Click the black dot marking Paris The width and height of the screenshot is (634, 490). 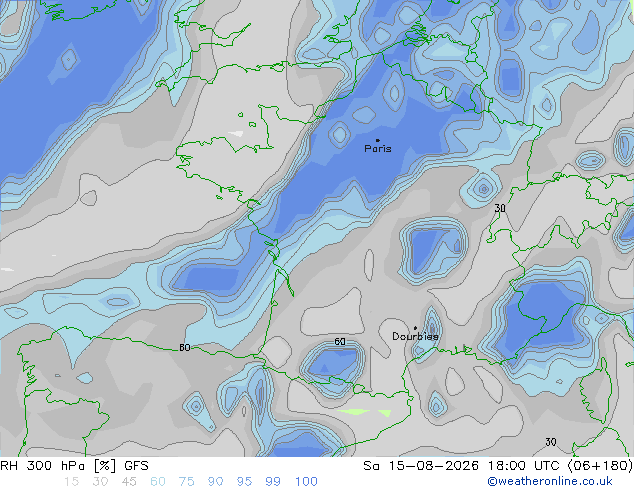[378, 140]
